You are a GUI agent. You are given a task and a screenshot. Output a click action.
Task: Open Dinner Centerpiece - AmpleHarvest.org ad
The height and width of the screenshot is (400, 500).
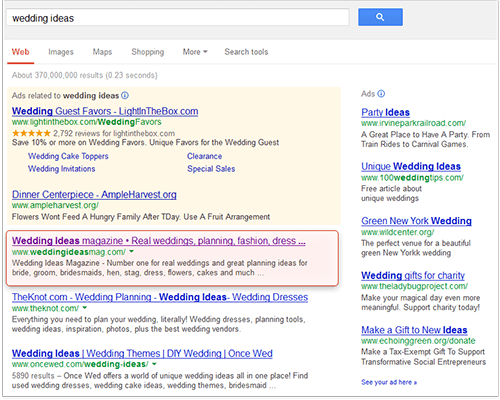(x=94, y=194)
